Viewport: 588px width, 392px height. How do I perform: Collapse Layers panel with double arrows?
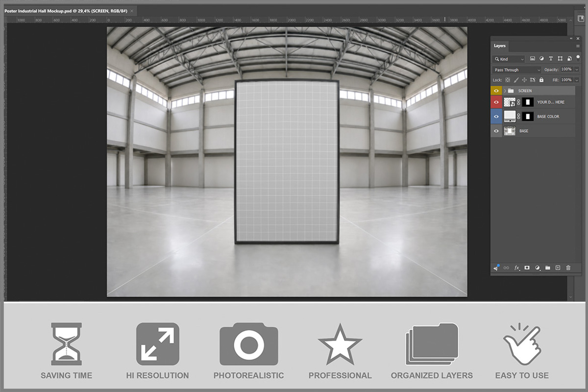(571, 38)
